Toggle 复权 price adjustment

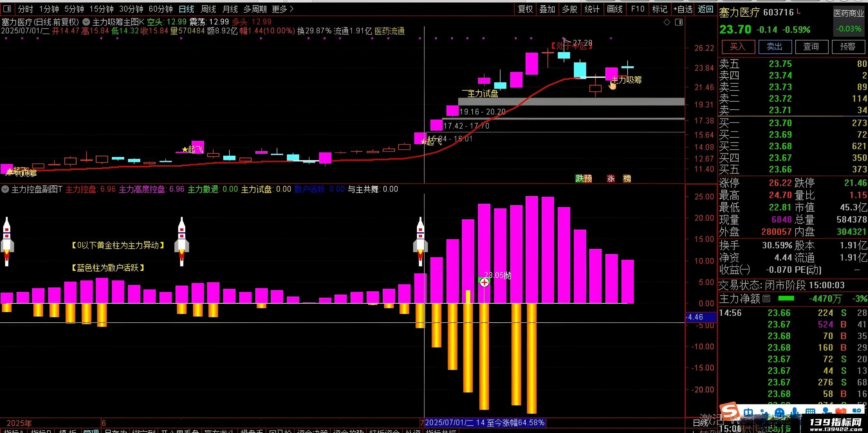pyautogui.click(x=525, y=9)
